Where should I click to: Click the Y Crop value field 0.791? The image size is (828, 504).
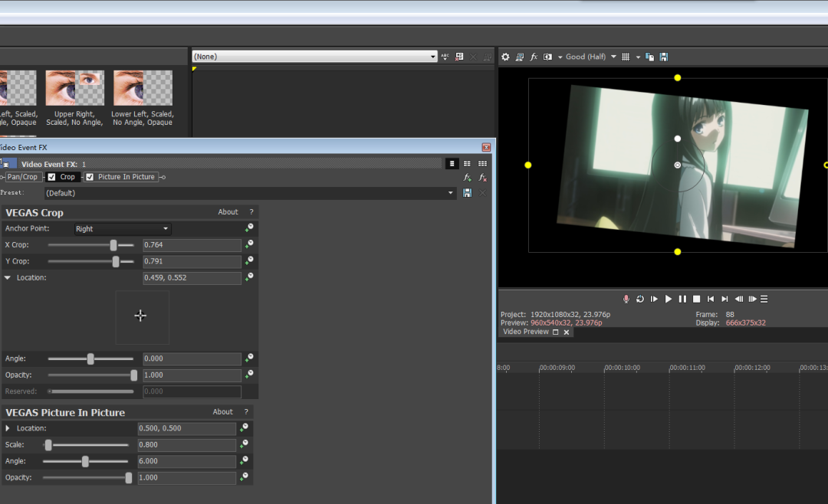point(192,261)
